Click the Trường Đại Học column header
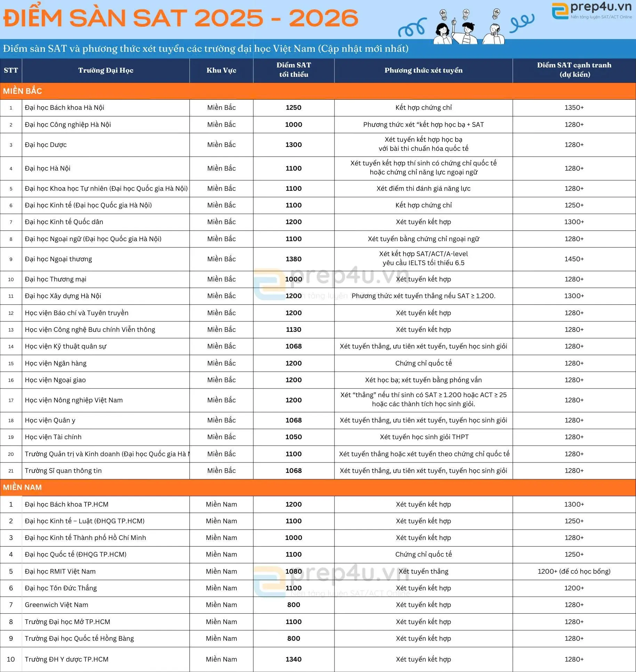 [x=106, y=70]
